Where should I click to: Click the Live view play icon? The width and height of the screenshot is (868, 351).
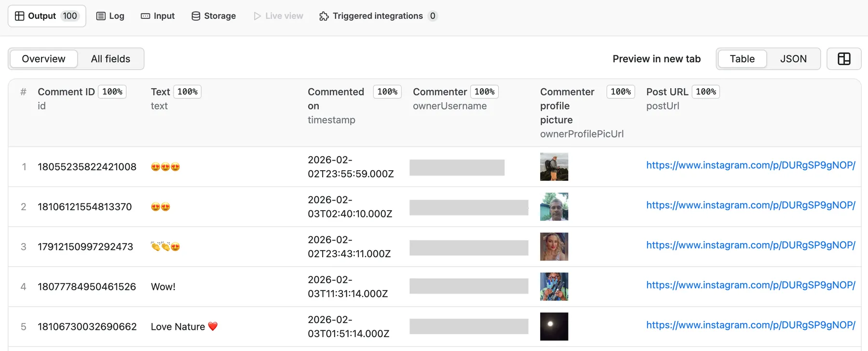pyautogui.click(x=257, y=16)
